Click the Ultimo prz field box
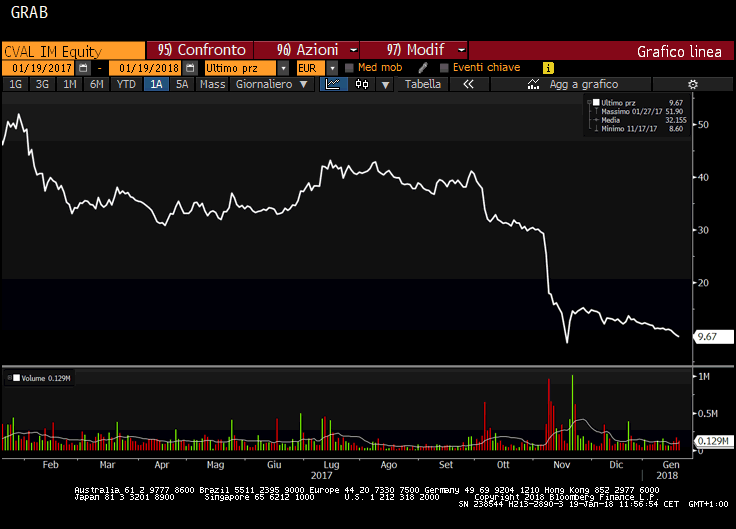 240,68
